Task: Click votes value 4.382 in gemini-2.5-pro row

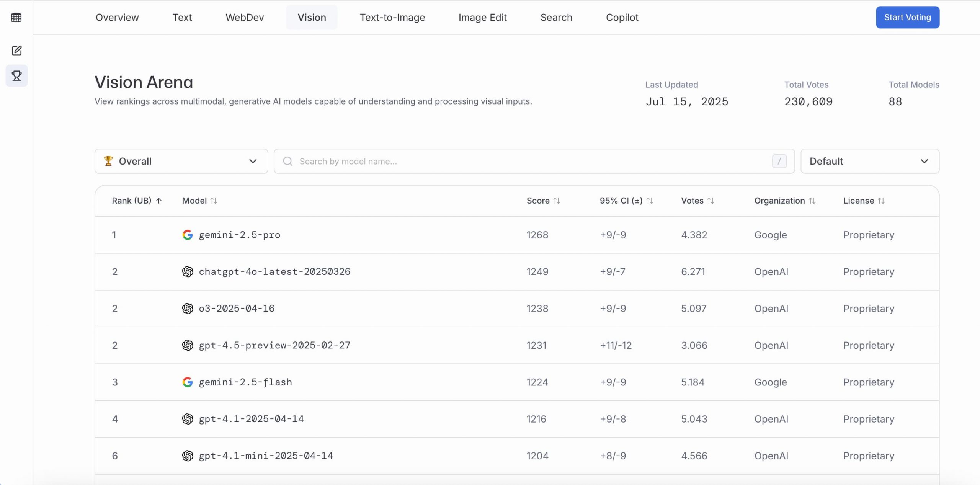Action: pos(694,235)
